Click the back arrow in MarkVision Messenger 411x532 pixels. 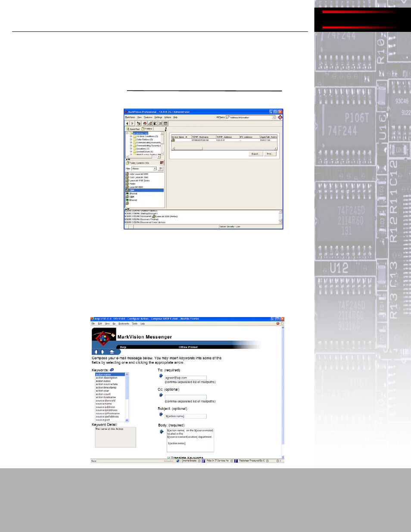(96, 352)
